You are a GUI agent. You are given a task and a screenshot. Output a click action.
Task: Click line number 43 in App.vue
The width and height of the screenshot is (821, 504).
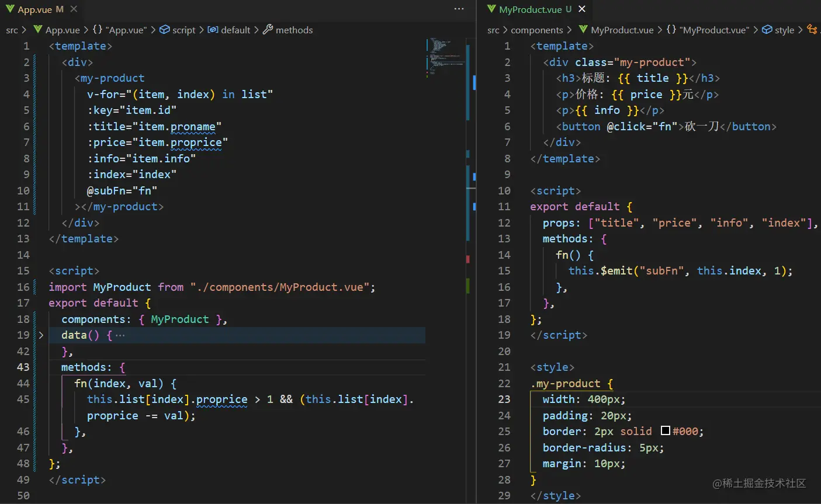23,367
